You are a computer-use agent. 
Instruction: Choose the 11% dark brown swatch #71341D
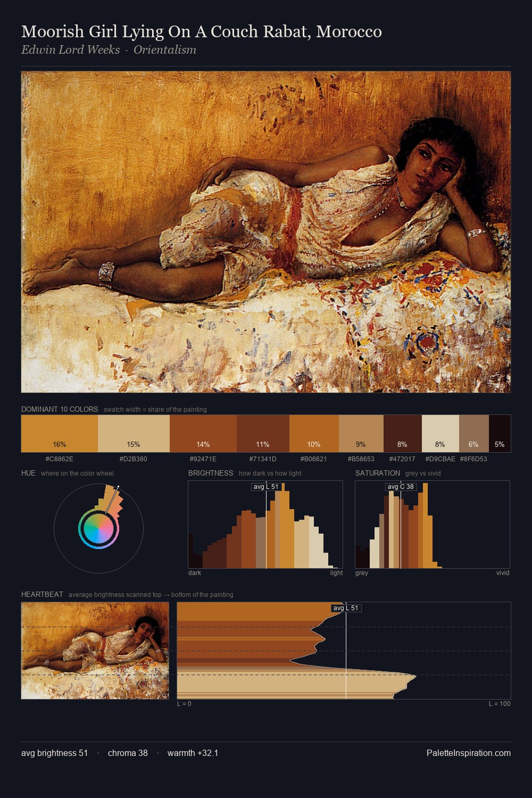coord(263,434)
